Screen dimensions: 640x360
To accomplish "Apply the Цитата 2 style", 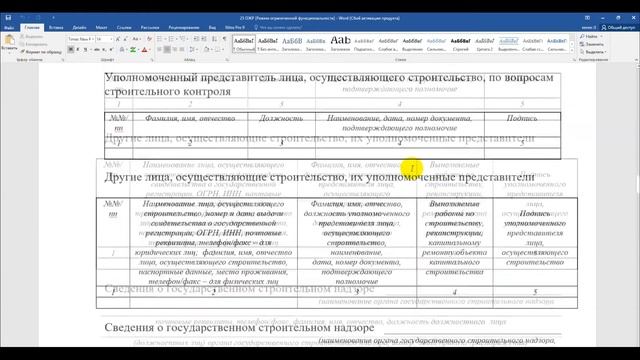I will [x=484, y=44].
